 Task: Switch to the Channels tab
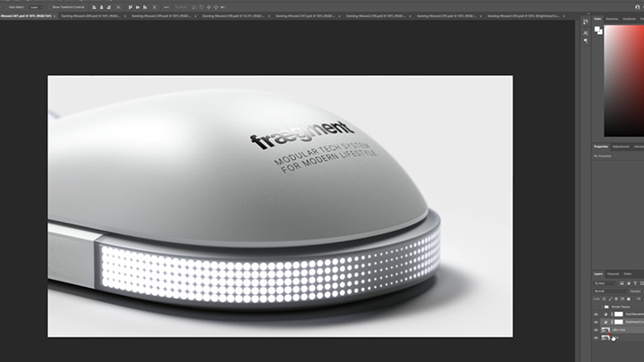click(x=613, y=274)
